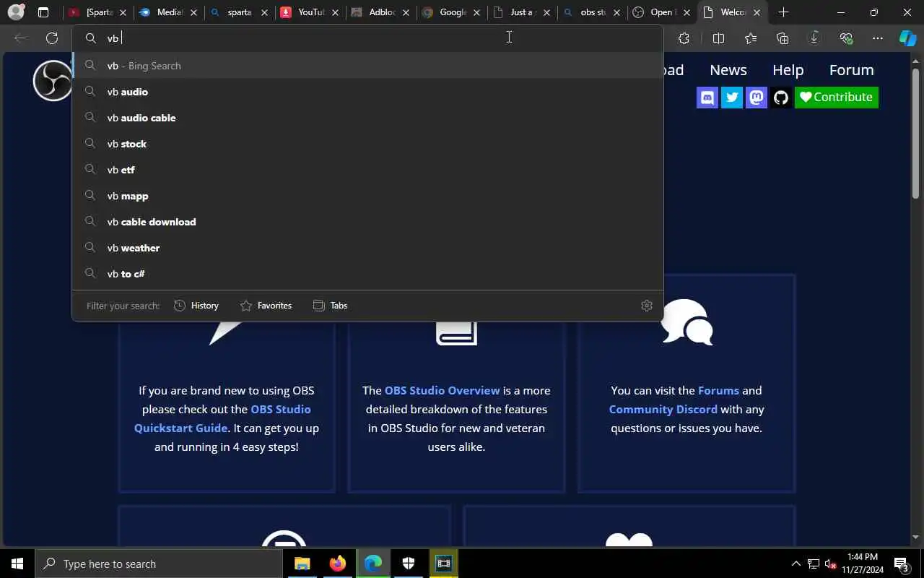Open a new tab with plus button
This screenshot has height=578, width=924.
[784, 12]
